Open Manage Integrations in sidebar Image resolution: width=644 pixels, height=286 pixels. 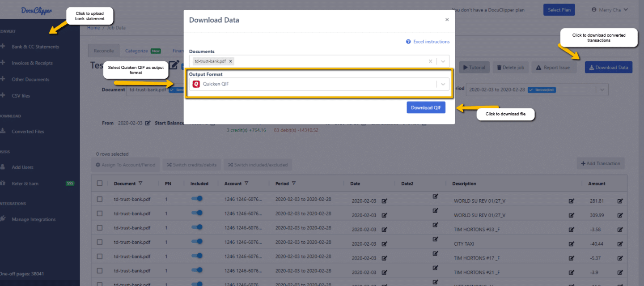(34, 219)
